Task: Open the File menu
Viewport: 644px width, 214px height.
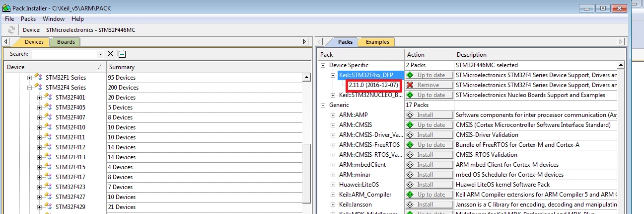Action: click(x=9, y=19)
